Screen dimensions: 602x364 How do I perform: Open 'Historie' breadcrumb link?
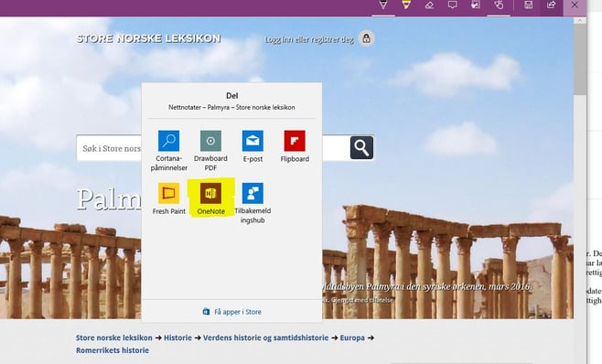(177, 337)
